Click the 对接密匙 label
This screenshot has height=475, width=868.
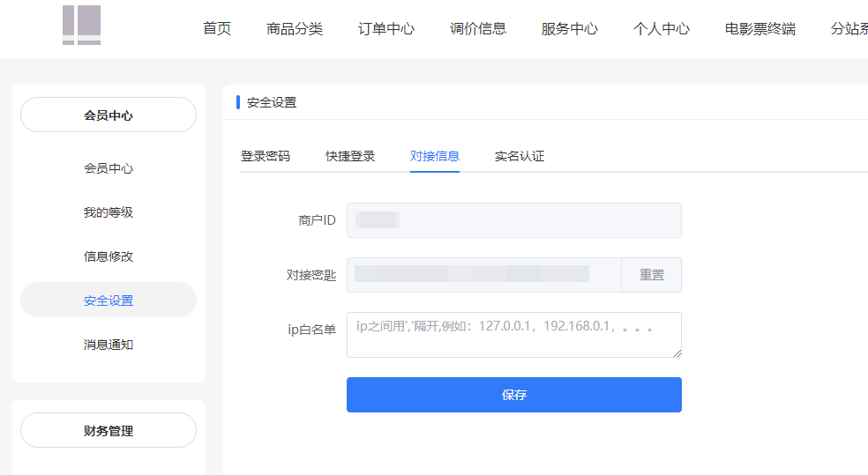point(311,275)
